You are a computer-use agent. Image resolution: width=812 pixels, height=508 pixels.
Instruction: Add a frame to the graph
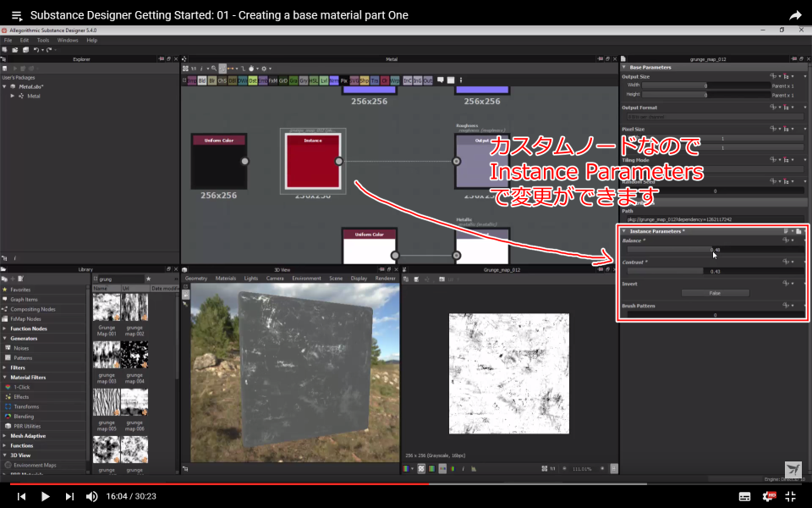coord(451,80)
